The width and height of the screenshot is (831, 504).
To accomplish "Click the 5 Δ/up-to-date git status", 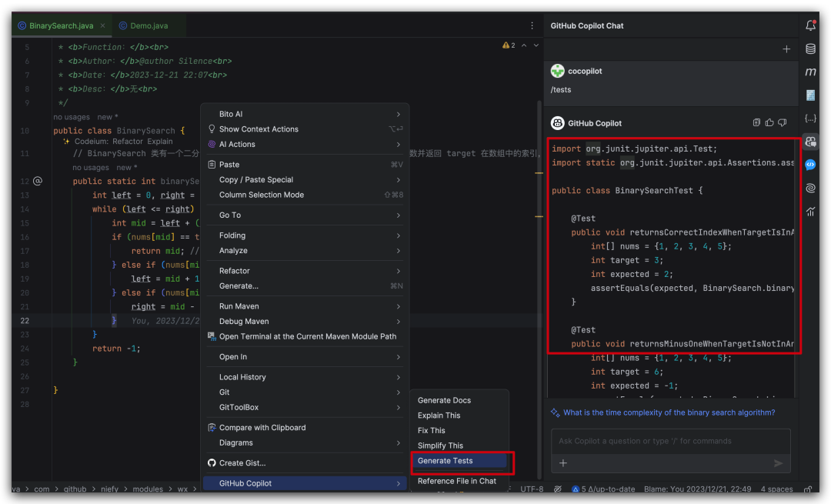I will pos(604,489).
